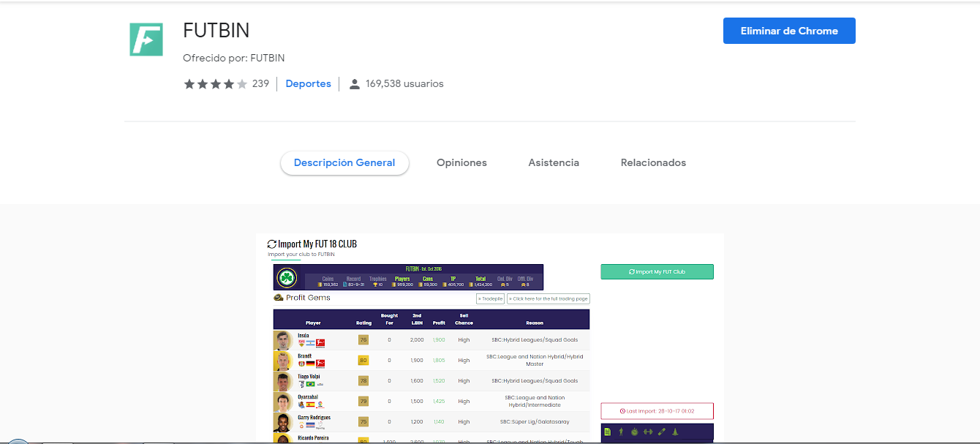
Task: Open the Asistencia tab
Action: point(554,162)
